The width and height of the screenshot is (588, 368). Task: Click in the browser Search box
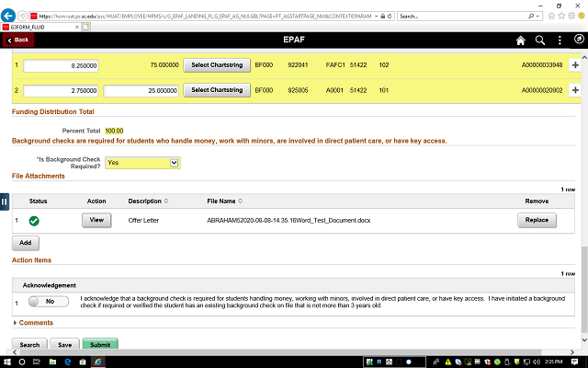pyautogui.click(x=463, y=17)
